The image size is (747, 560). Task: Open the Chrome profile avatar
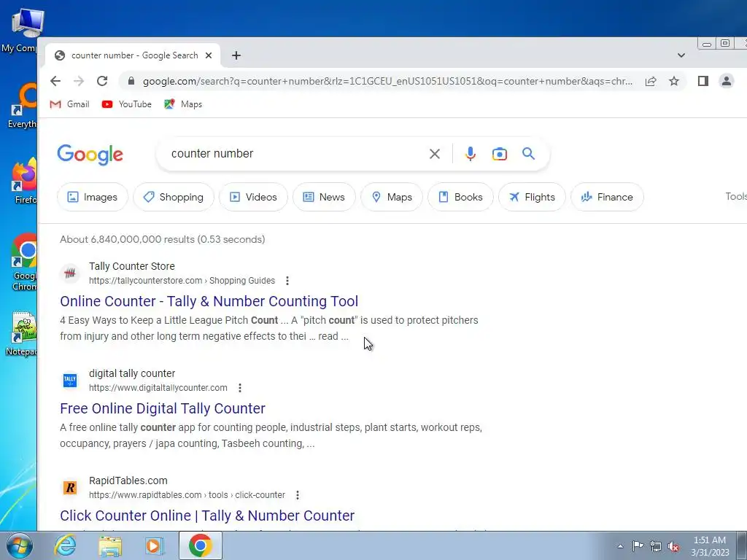(x=726, y=81)
